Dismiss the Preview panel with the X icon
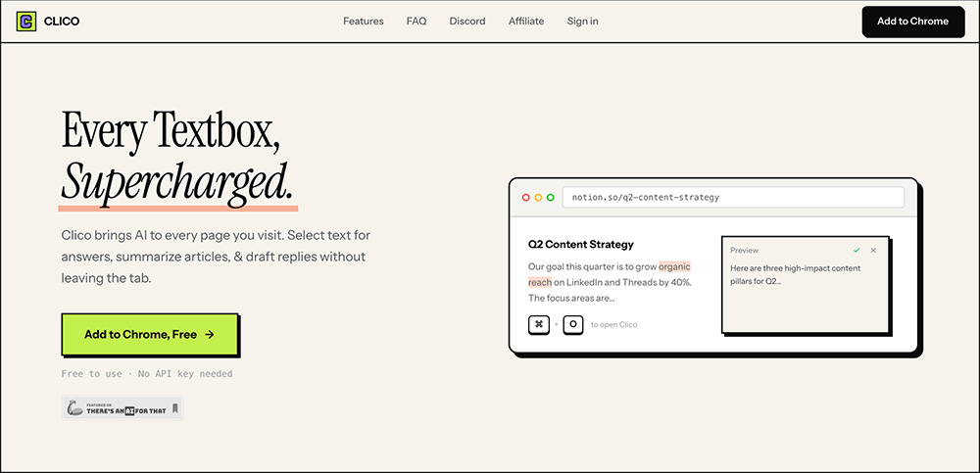Screen dimensions: 980x473 pos(874,251)
